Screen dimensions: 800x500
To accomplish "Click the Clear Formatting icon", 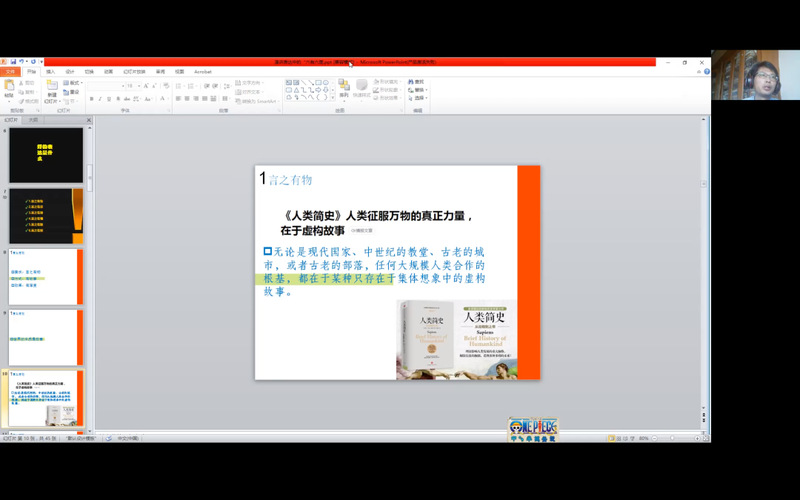I will tap(166, 86).
